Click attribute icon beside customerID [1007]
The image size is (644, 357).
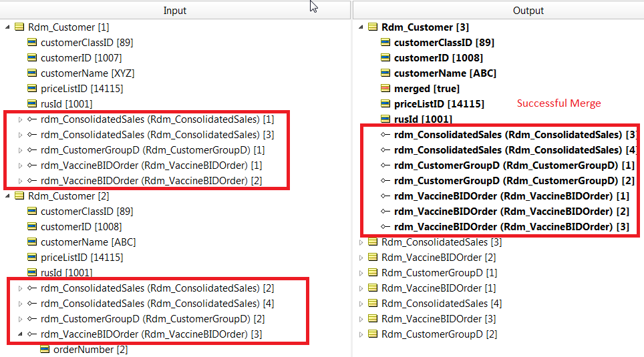pyautogui.click(x=32, y=57)
